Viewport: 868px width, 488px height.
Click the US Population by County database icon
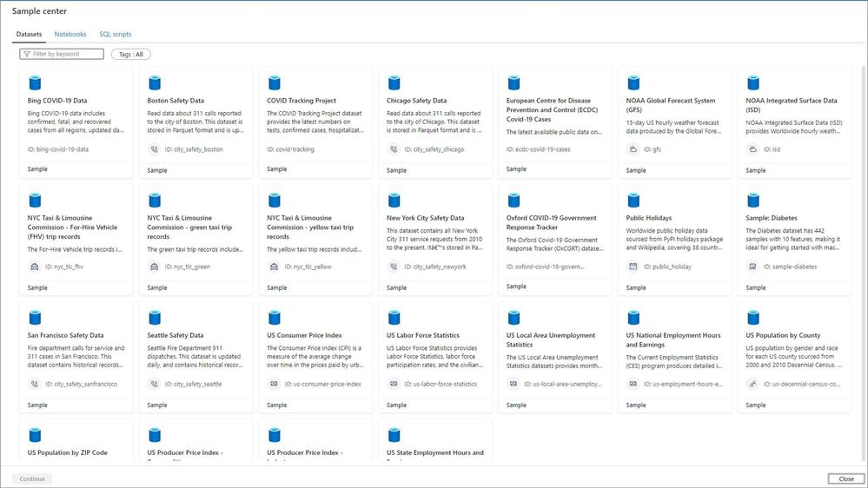point(752,318)
